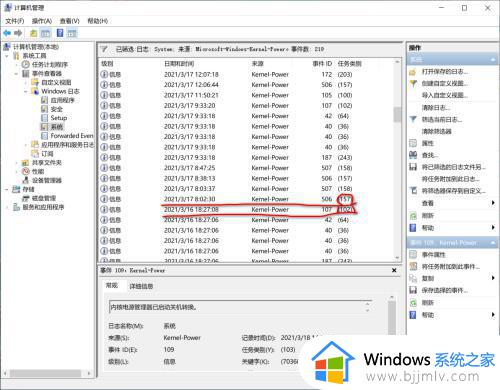Click the 设备管理器 icon in the tree
Viewport: 500px width, 390px height.
point(26,180)
